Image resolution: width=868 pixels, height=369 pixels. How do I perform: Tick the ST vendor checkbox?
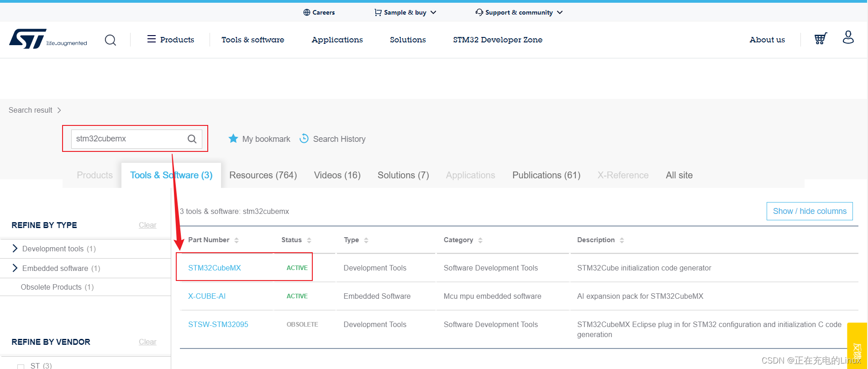[x=21, y=366]
